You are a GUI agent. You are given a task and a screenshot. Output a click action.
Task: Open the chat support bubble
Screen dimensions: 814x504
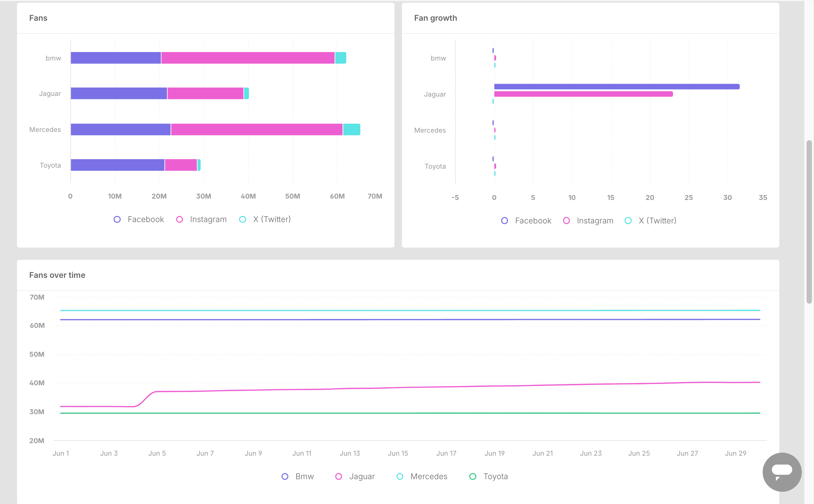click(x=782, y=472)
